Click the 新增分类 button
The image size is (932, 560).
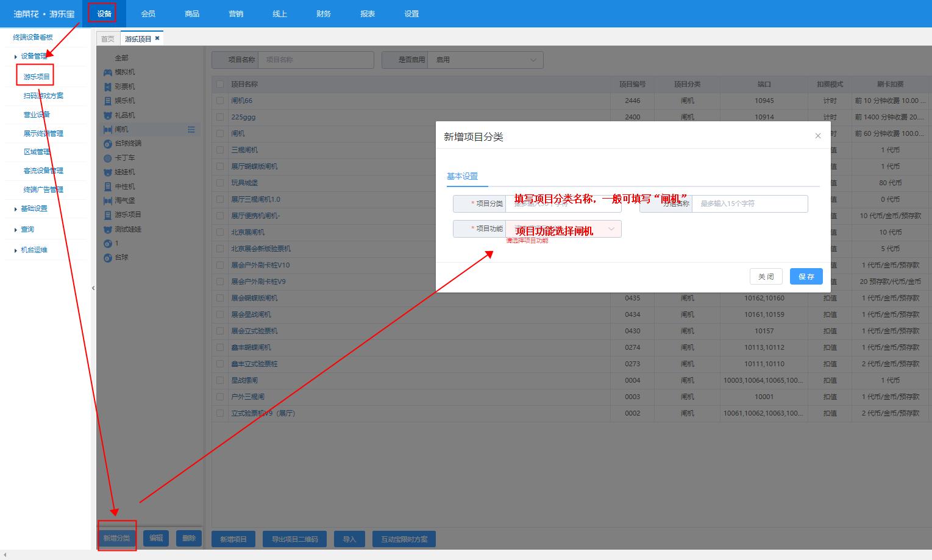click(116, 538)
